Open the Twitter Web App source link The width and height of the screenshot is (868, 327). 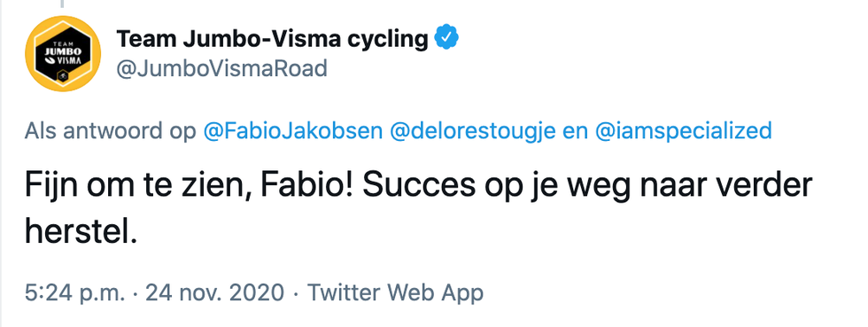[395, 292]
